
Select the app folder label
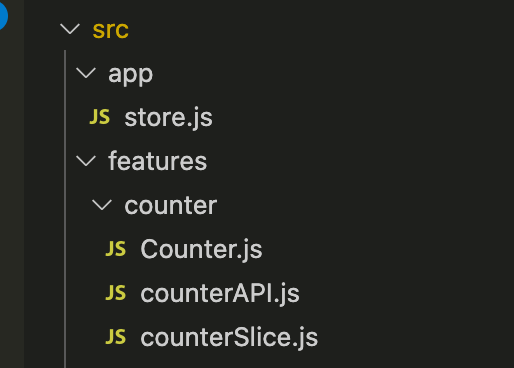(x=130, y=75)
